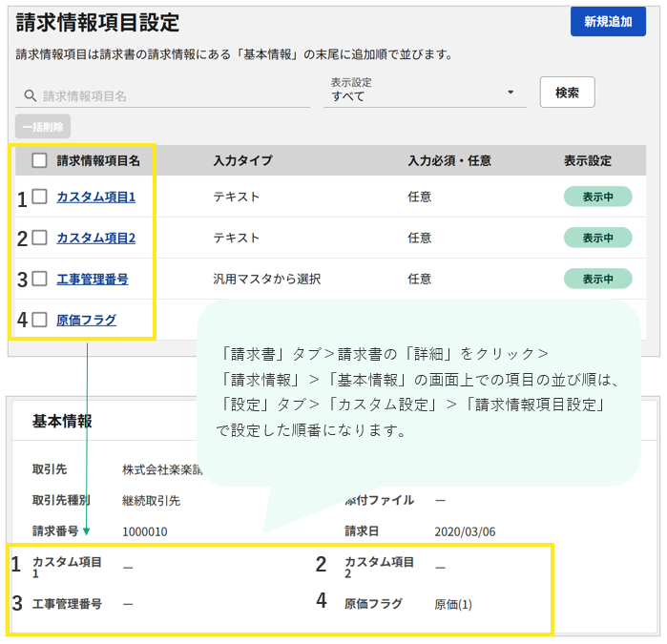Click the 基本情報 section heading
The height and width of the screenshot is (644, 667).
click(x=62, y=421)
